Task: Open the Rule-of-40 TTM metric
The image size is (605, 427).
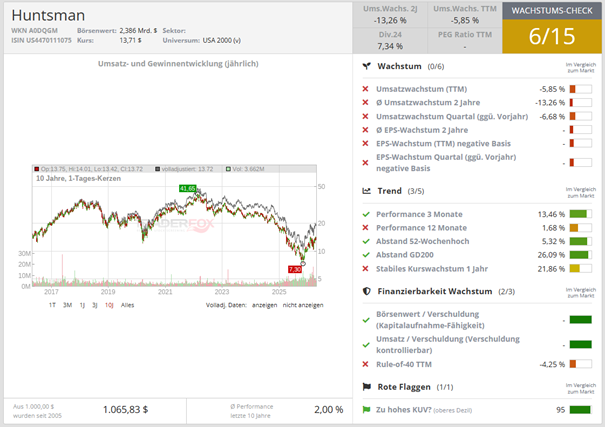Action: point(404,364)
